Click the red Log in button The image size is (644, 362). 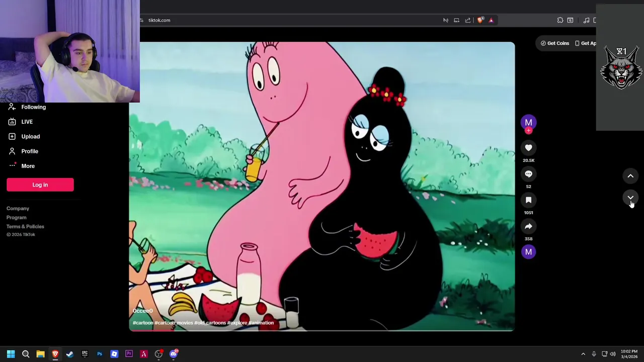click(40, 185)
